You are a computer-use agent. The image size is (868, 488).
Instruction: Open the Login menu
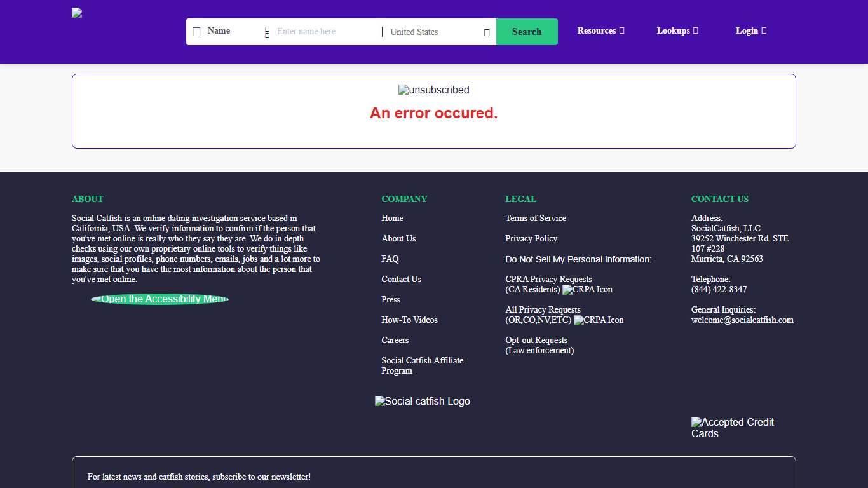(751, 30)
